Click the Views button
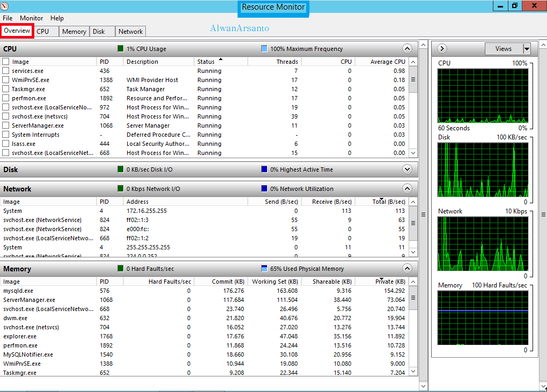The image size is (547, 392). point(505,48)
